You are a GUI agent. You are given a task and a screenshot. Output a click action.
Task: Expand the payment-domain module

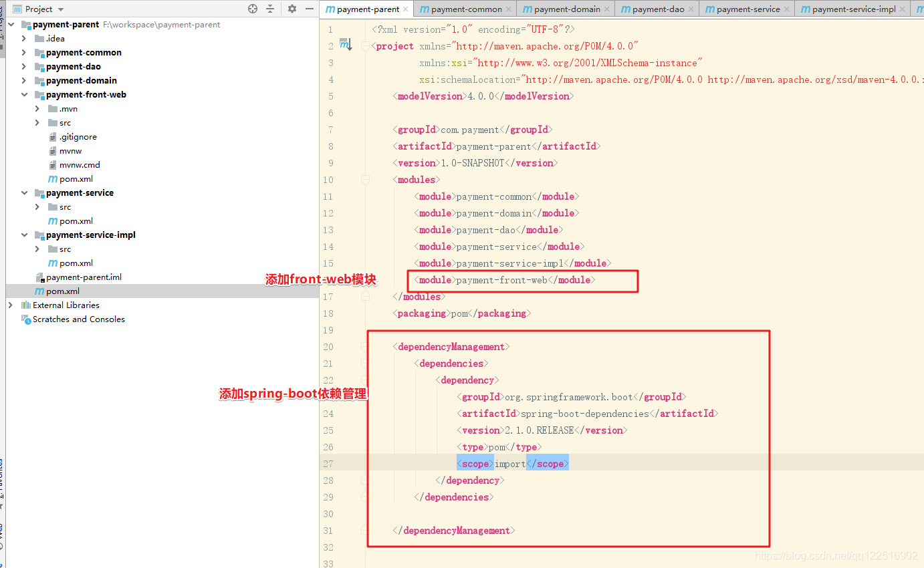(24, 81)
